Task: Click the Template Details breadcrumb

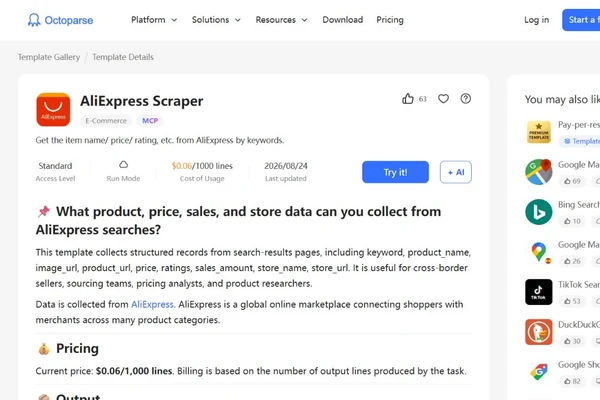Action: (123, 57)
